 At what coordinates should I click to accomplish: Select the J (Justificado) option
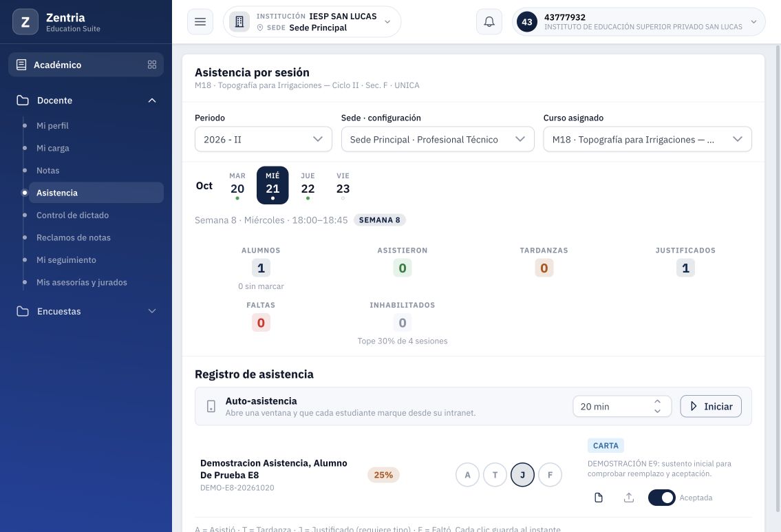click(522, 475)
